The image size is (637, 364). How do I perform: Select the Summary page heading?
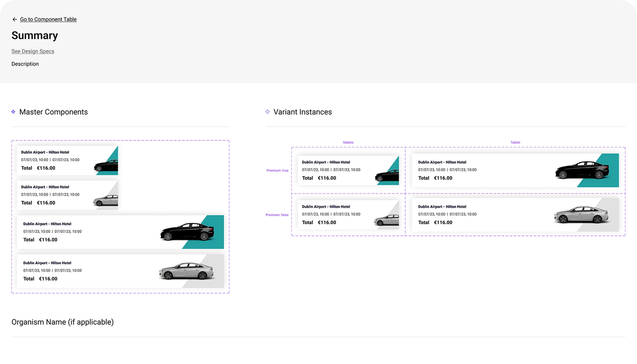[35, 35]
